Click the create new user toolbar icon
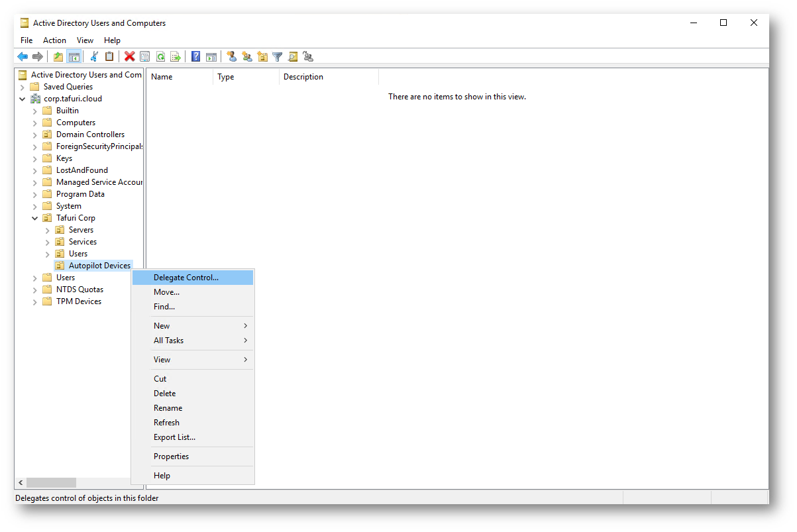The width and height of the screenshot is (797, 532). (x=231, y=57)
